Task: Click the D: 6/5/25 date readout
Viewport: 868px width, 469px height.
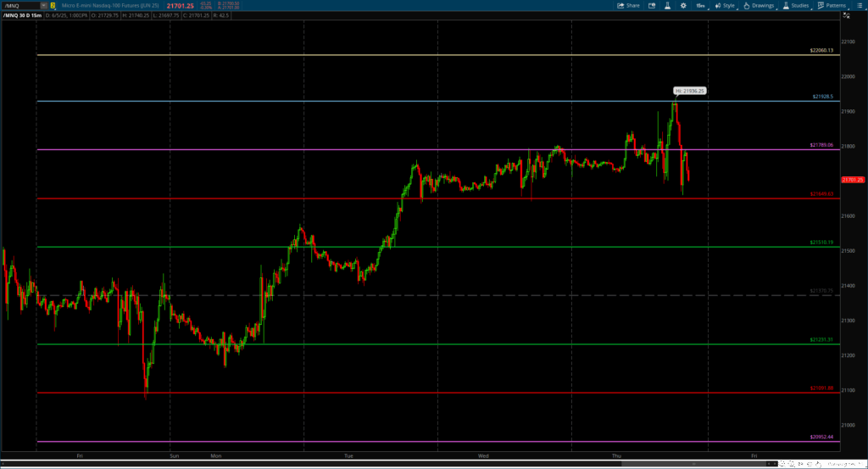Action: [x=66, y=15]
